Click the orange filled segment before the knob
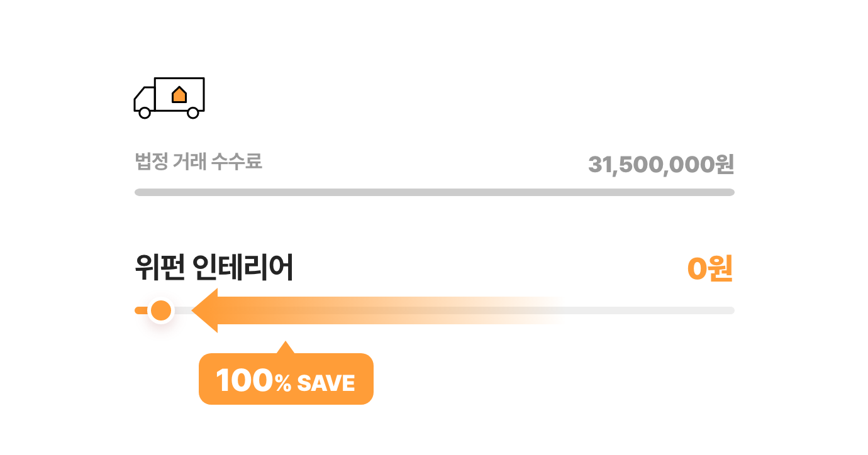The width and height of the screenshot is (868, 455). click(x=142, y=310)
